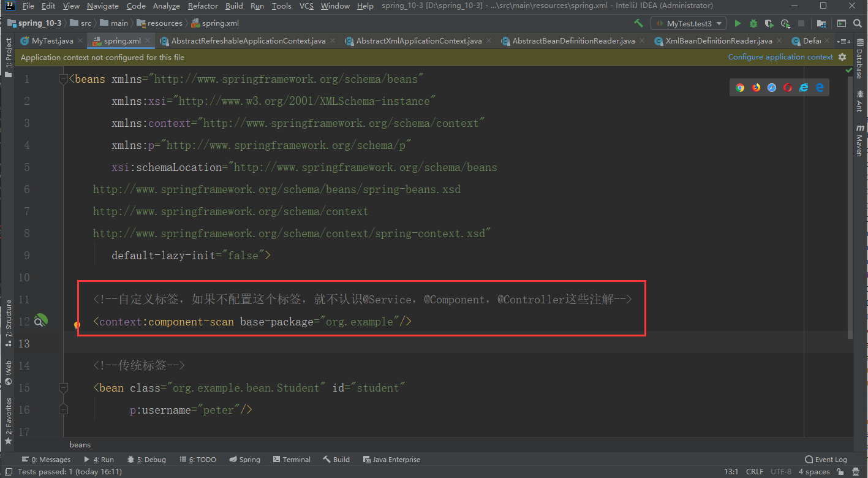Screen dimensions: 868x478
Task: Change indent setting 4 spaces
Action: (x=814, y=472)
